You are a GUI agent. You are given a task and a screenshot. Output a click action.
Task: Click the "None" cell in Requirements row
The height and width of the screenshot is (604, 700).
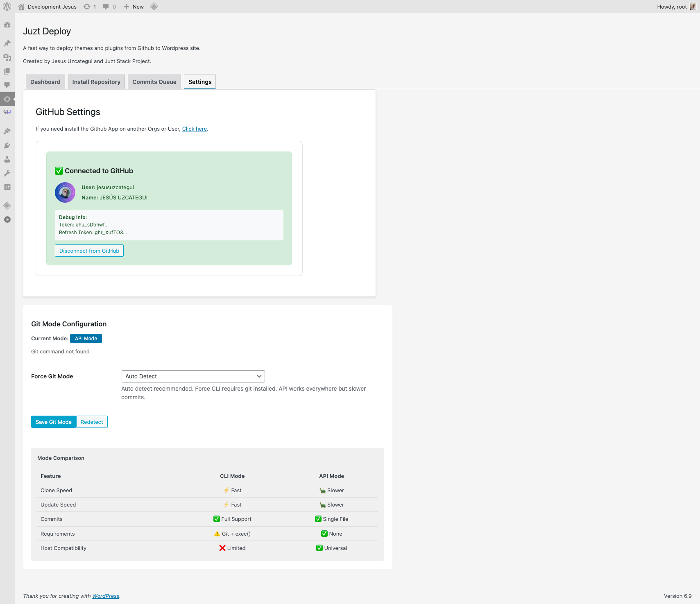332,534
